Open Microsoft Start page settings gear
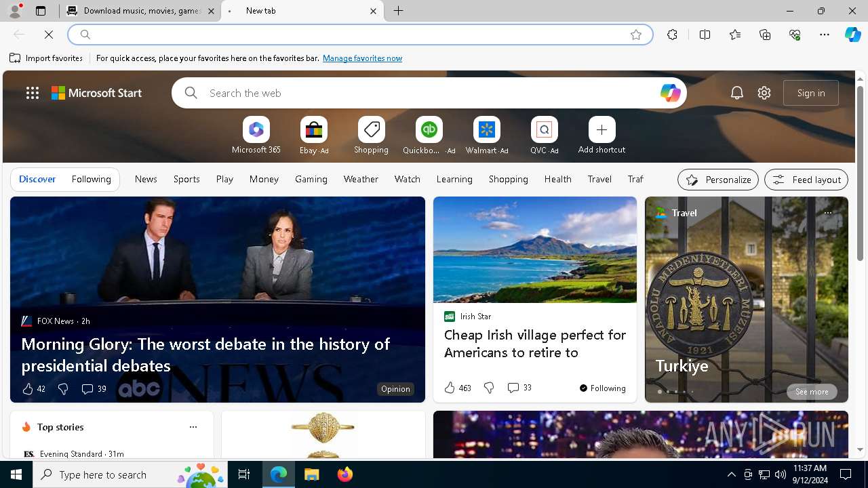Screen dimensions: 868x488 (764, 93)
